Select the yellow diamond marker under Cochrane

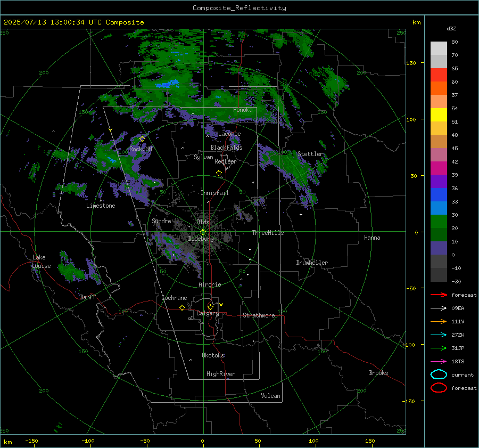(x=182, y=308)
